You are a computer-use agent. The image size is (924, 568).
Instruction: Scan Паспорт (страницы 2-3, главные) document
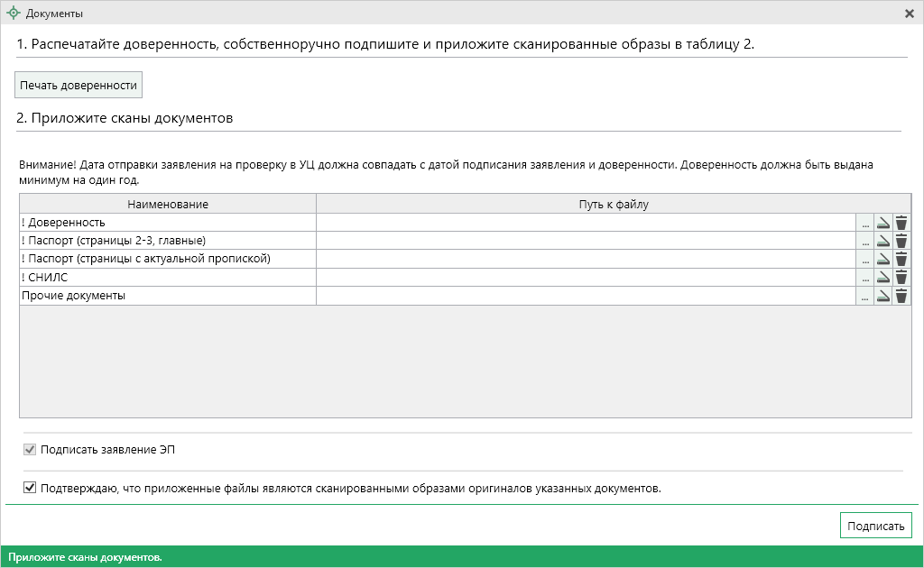coord(882,241)
